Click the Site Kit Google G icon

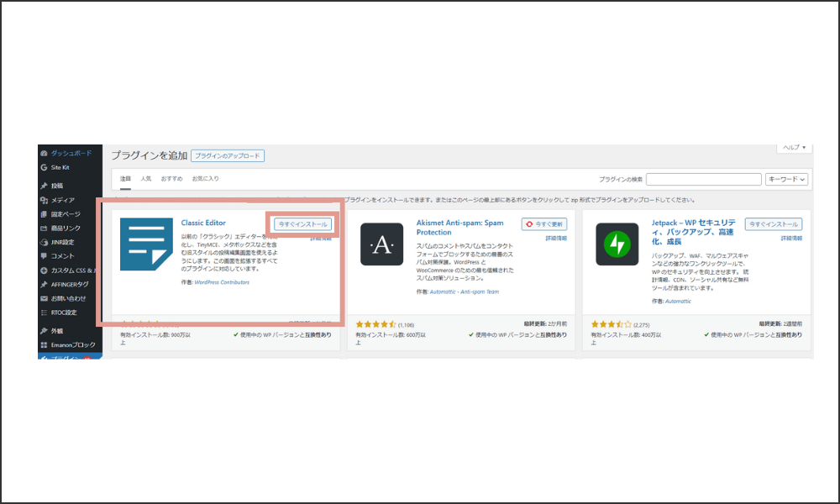(x=44, y=168)
